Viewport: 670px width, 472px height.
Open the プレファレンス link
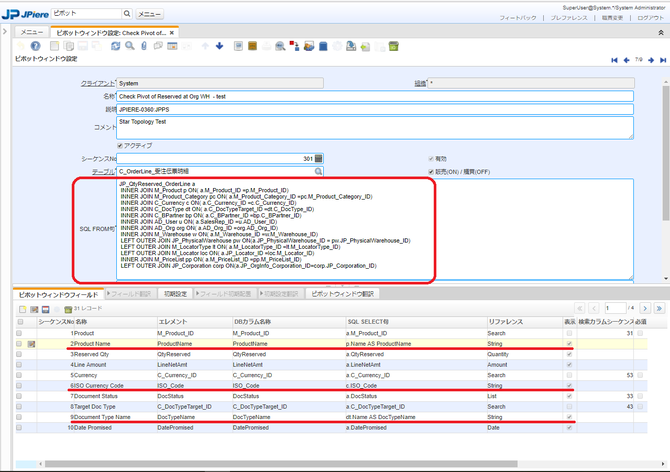click(x=569, y=18)
